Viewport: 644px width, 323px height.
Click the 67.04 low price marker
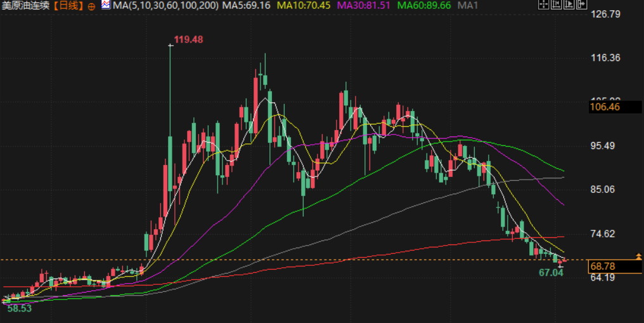pos(551,272)
